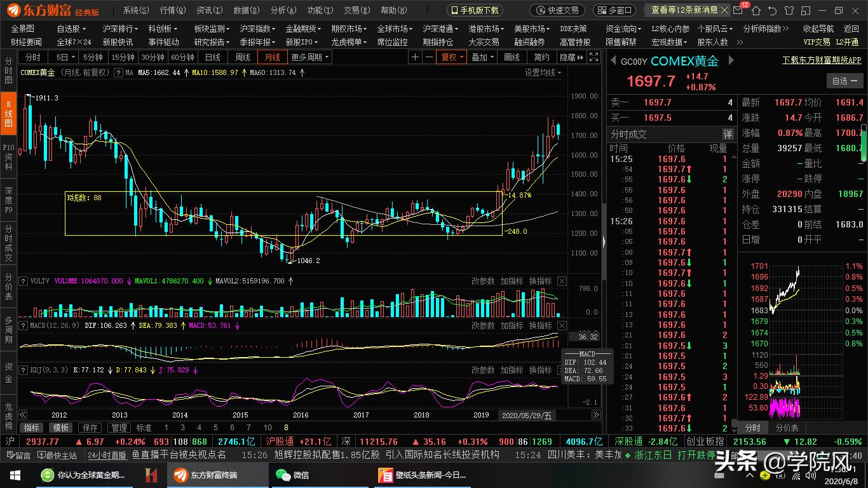Click 详 detail button in 分时成交
This screenshot has height=488, width=868.
pos(728,134)
